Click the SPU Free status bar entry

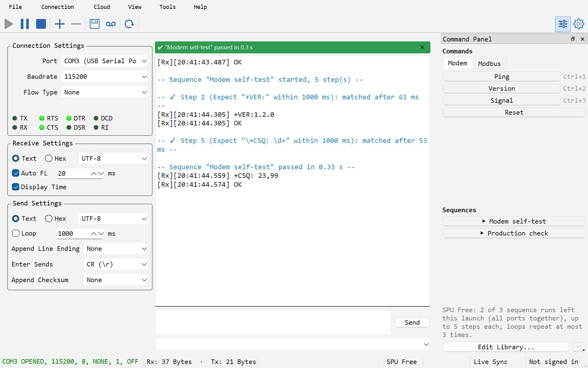(x=401, y=362)
